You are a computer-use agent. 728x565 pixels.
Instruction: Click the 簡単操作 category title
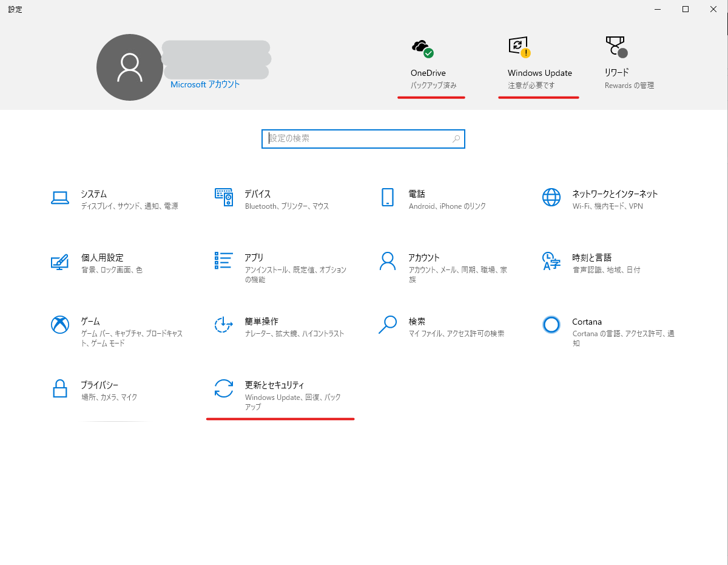[261, 321]
